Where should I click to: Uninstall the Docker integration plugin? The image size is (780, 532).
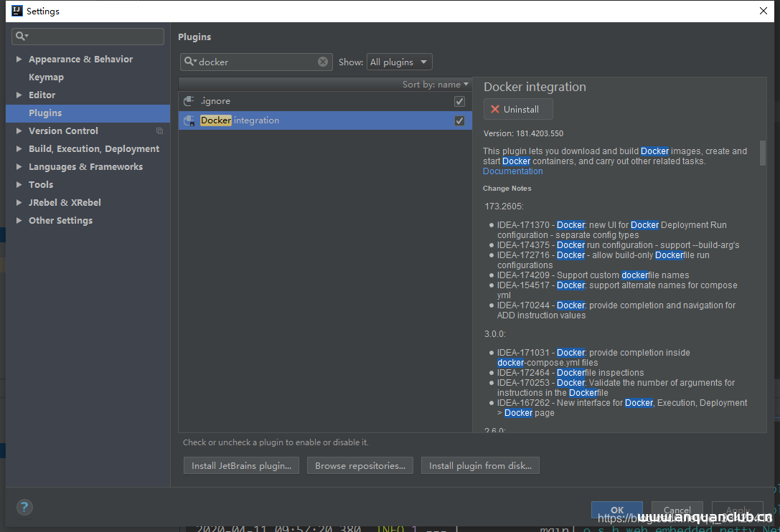coord(518,110)
